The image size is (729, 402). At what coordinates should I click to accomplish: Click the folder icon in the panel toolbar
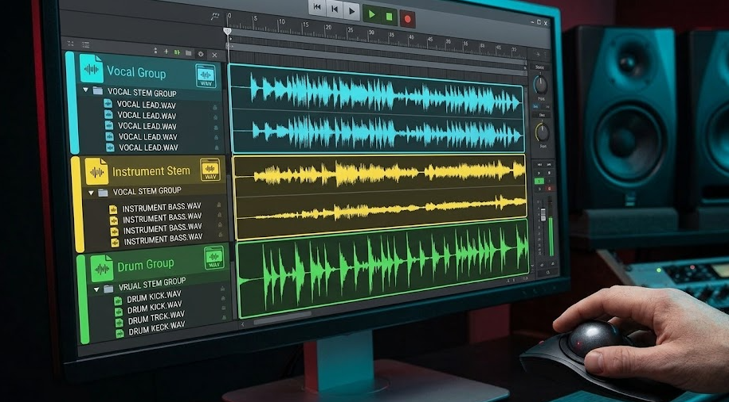coord(188,53)
